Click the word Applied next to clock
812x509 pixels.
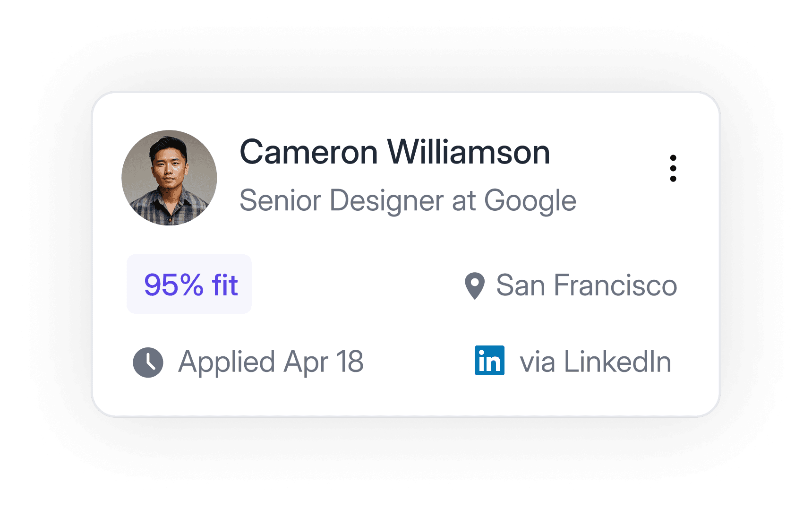[x=227, y=362]
